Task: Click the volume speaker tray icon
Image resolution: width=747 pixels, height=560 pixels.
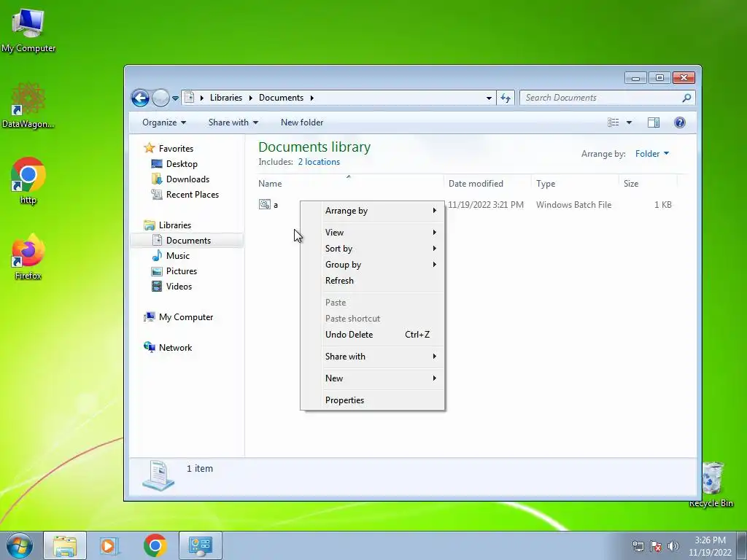Action: (673, 546)
